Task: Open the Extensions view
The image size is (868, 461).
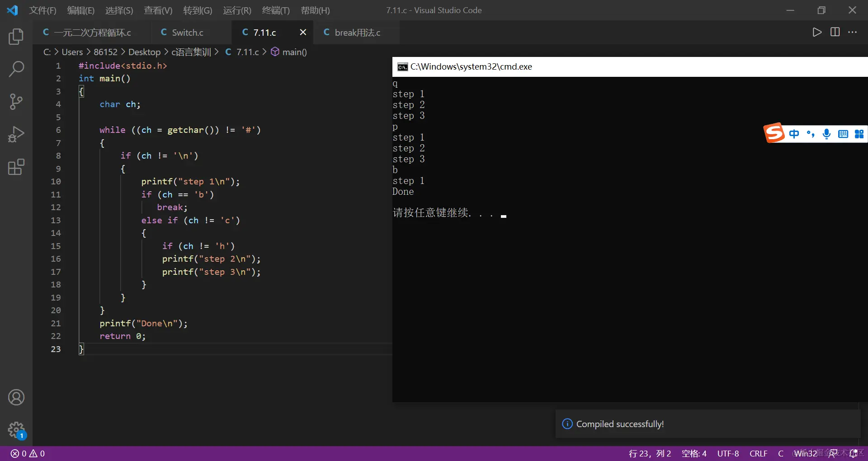Action: (x=16, y=167)
